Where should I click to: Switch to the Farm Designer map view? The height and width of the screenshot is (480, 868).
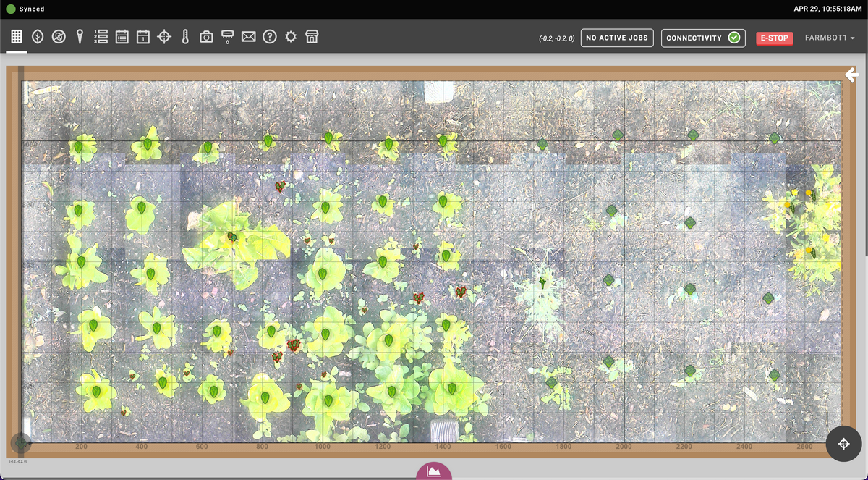pos(16,36)
